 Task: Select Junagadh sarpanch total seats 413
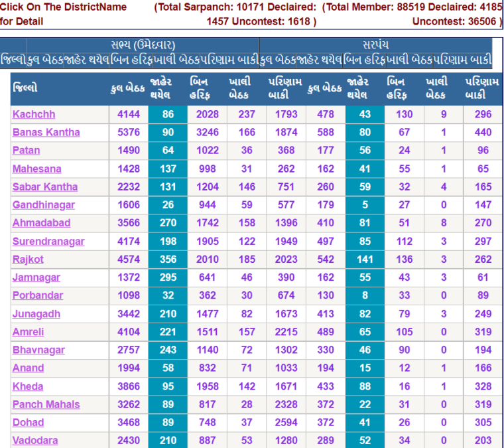pyautogui.click(x=326, y=313)
